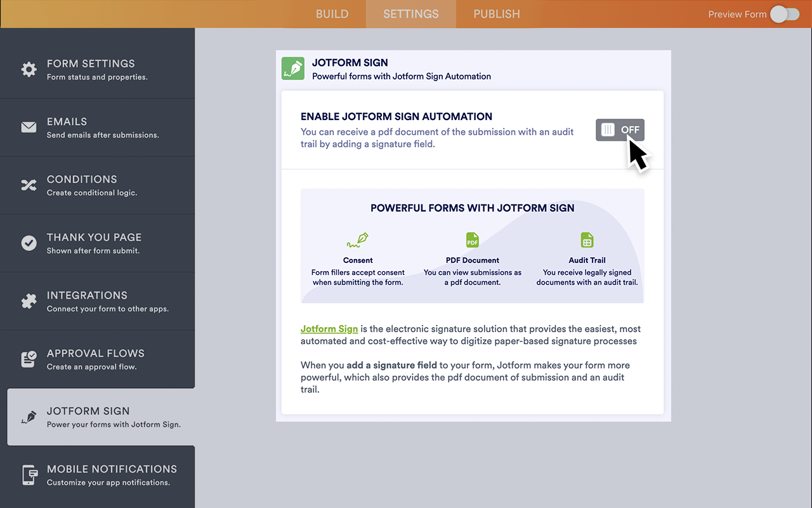The height and width of the screenshot is (508, 812).
Task: Switch to the BUILD tab
Action: (332, 13)
